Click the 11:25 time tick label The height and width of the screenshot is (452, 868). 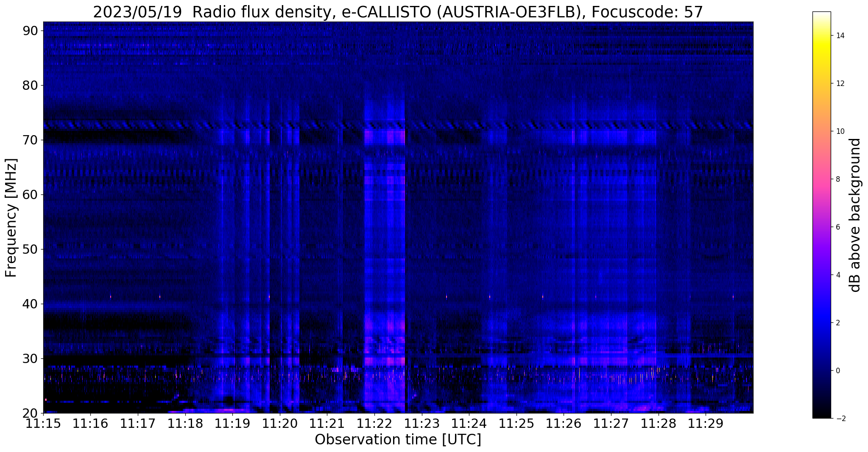pyautogui.click(x=516, y=423)
